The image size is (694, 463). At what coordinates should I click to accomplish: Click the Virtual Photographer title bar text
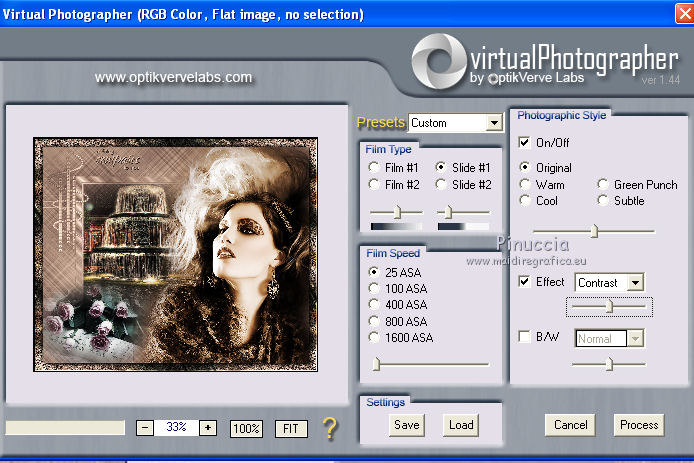point(183,15)
